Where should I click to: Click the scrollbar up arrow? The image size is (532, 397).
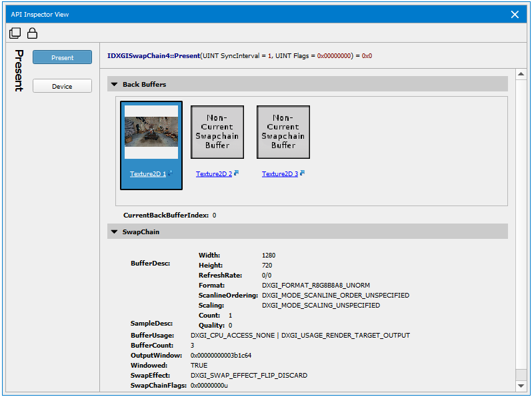(x=521, y=72)
